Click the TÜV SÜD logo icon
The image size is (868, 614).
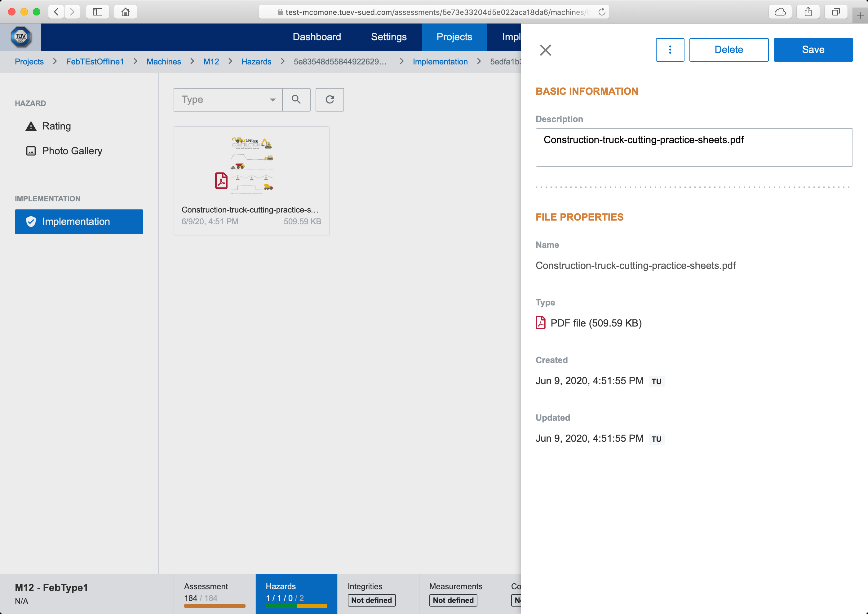(20, 37)
